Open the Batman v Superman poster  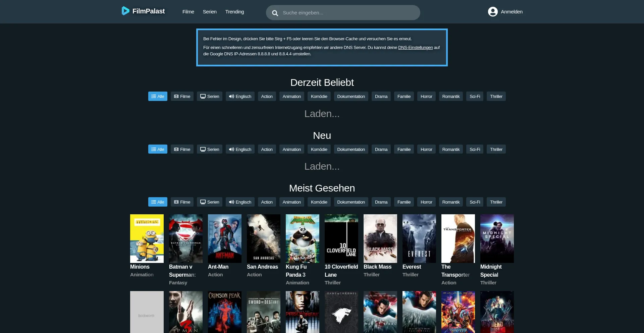[x=186, y=238]
